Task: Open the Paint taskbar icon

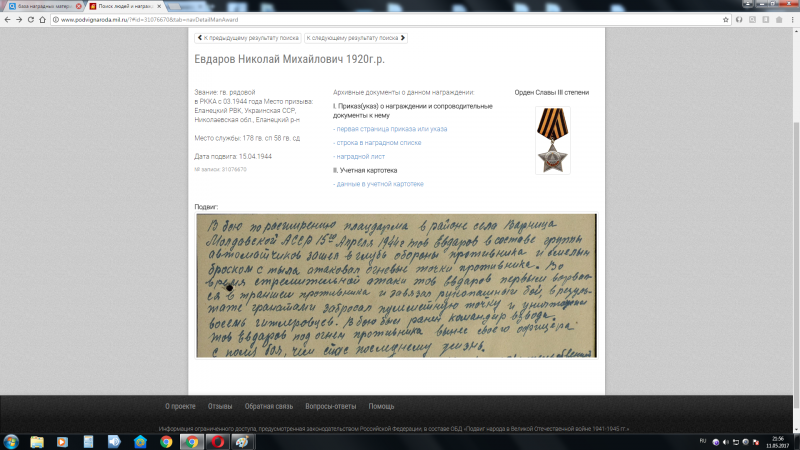Action: 242,442
